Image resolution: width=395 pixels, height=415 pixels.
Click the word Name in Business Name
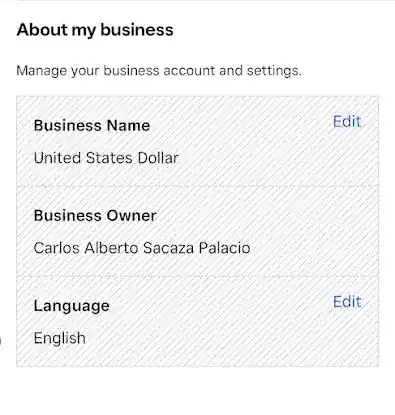tap(128, 126)
